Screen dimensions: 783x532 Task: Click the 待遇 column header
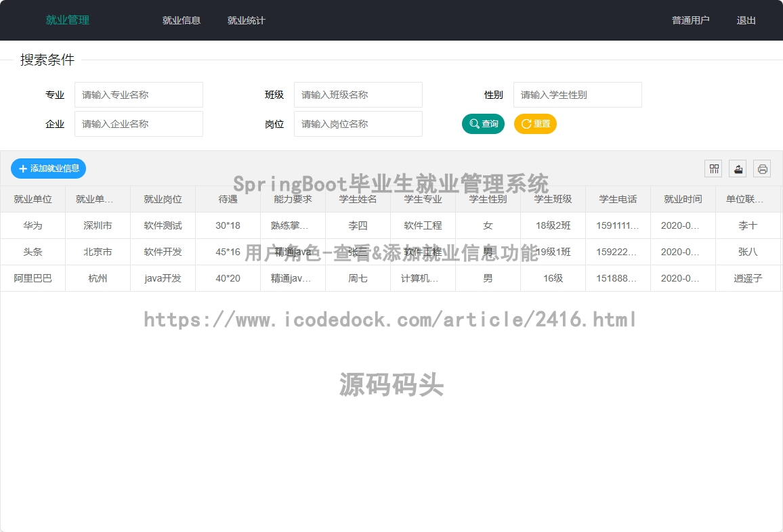(228, 199)
